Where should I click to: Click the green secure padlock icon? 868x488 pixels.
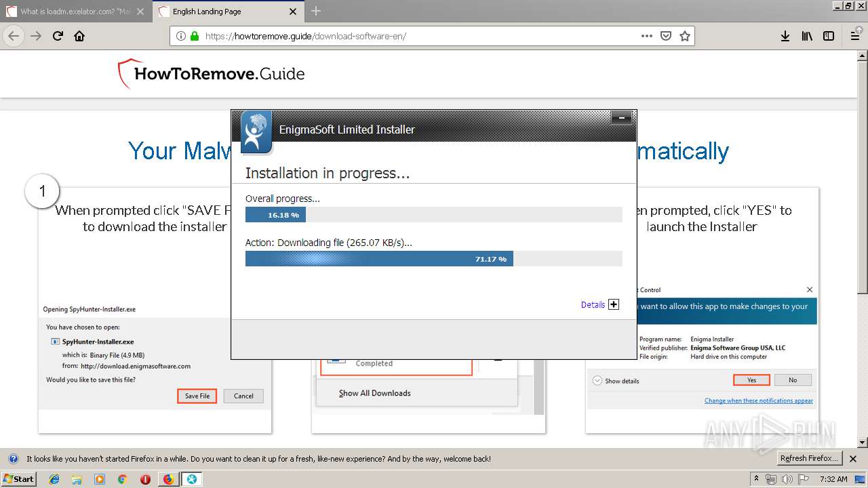(x=195, y=36)
